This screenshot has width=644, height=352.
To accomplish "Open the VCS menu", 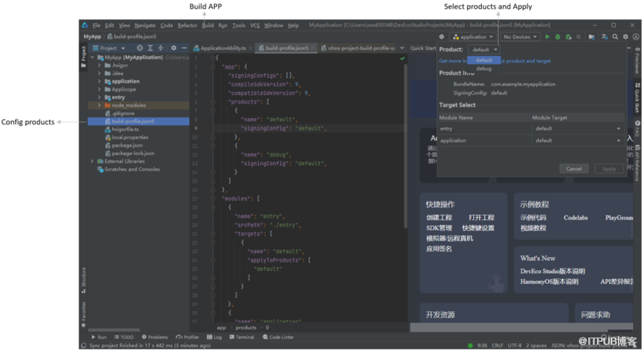I will (x=255, y=25).
